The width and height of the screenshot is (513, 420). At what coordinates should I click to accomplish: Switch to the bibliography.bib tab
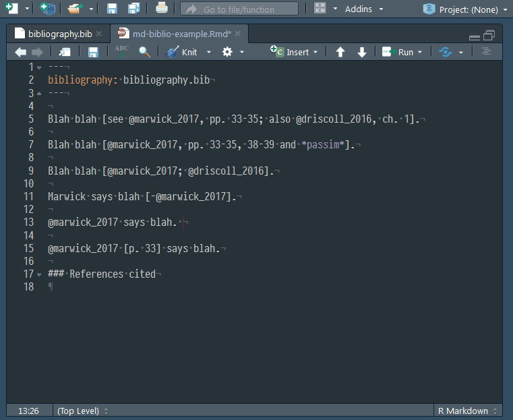click(x=59, y=34)
